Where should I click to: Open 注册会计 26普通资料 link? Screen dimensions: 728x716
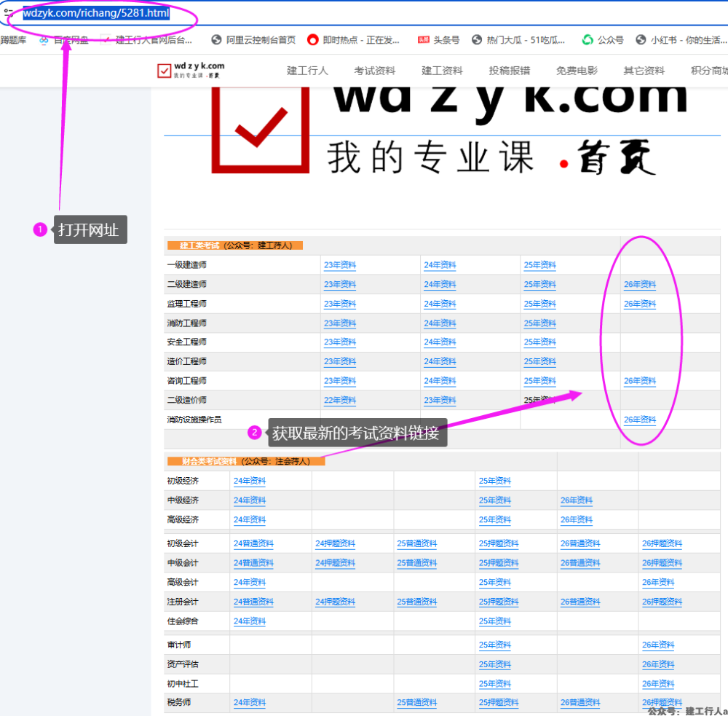coord(580,602)
